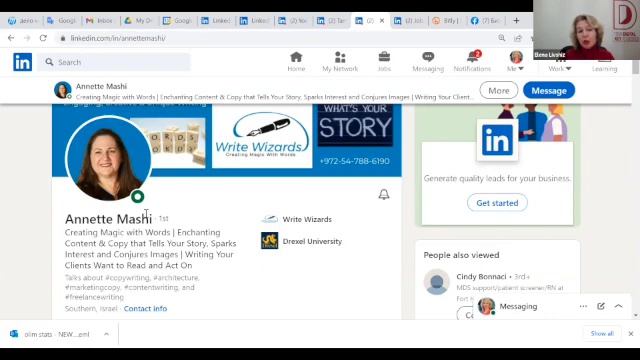The image size is (640, 360).
Task: Go back in the browser
Action: pos(11,38)
